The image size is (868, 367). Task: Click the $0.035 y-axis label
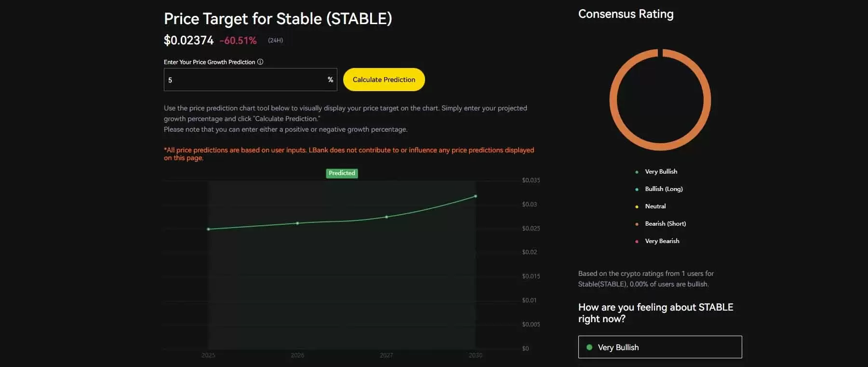tap(531, 180)
